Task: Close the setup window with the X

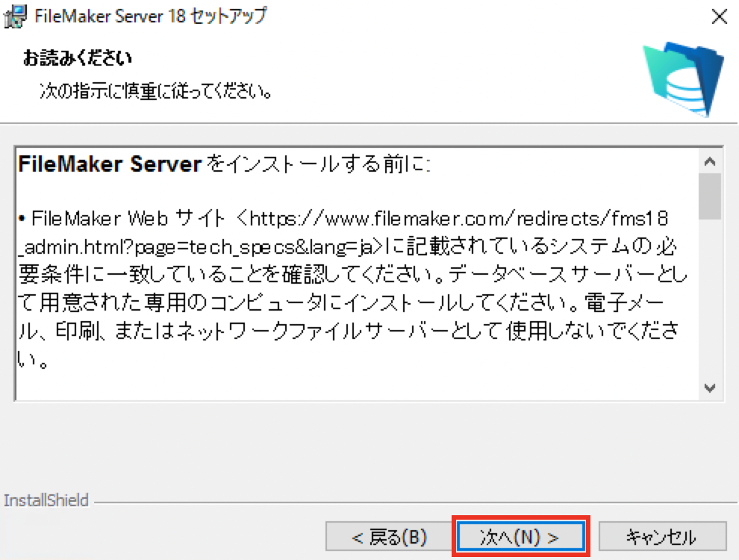Action: tap(719, 17)
